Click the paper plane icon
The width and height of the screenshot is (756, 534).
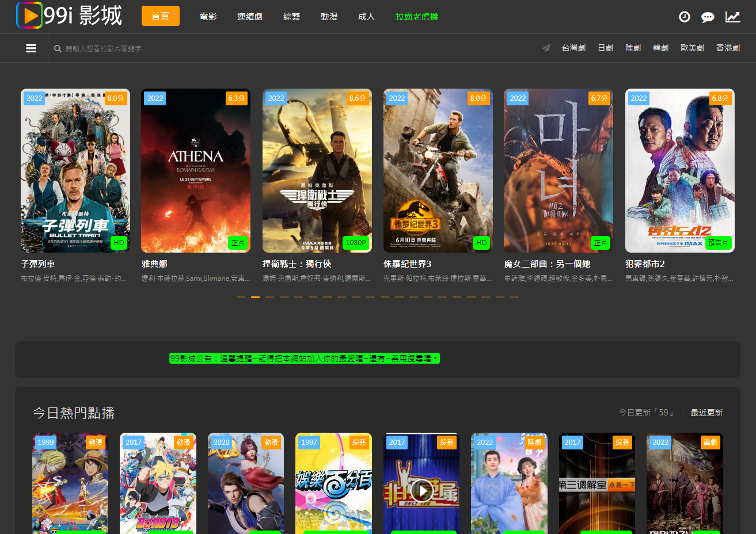click(546, 48)
